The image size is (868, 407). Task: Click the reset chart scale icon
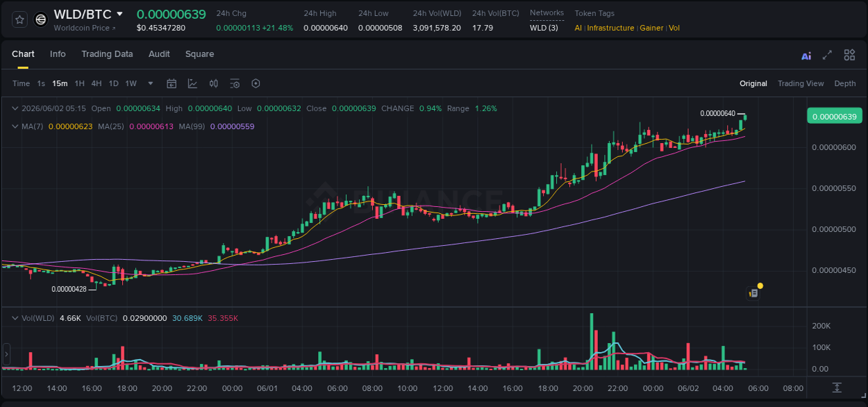tap(837, 387)
